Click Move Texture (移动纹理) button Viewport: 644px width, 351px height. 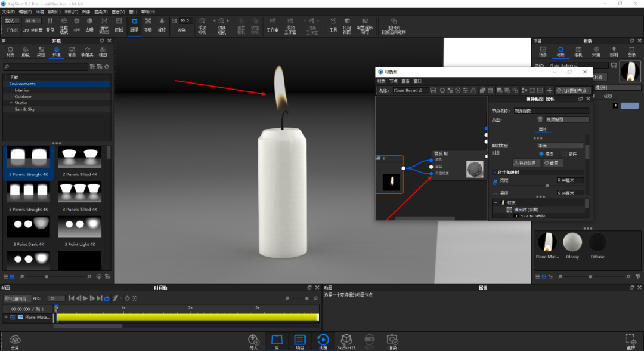(527, 163)
